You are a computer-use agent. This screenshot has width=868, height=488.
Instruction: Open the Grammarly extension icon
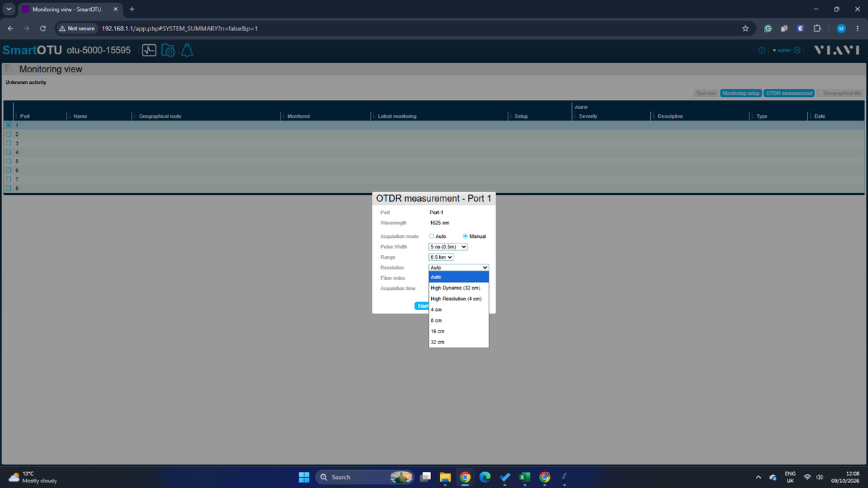pyautogui.click(x=767, y=28)
